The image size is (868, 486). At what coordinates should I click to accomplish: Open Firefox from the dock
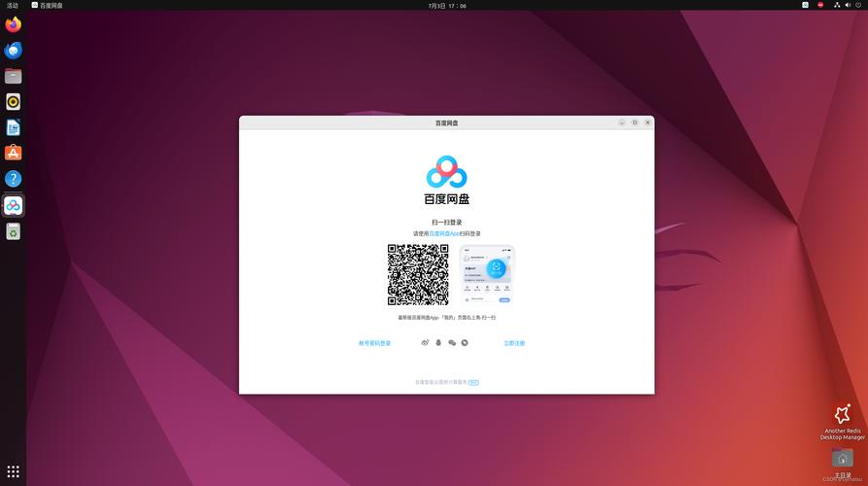(x=14, y=24)
